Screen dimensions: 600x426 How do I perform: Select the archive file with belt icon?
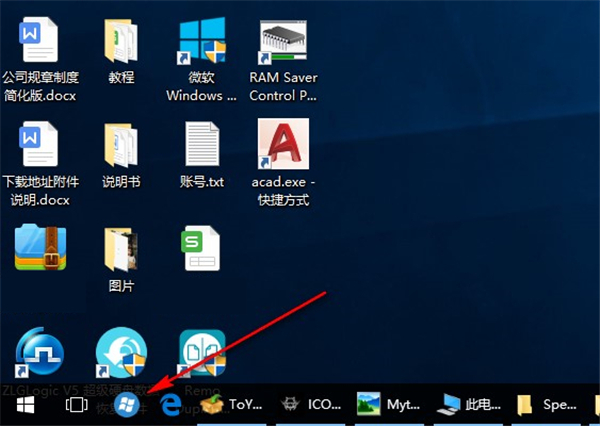tap(40, 250)
